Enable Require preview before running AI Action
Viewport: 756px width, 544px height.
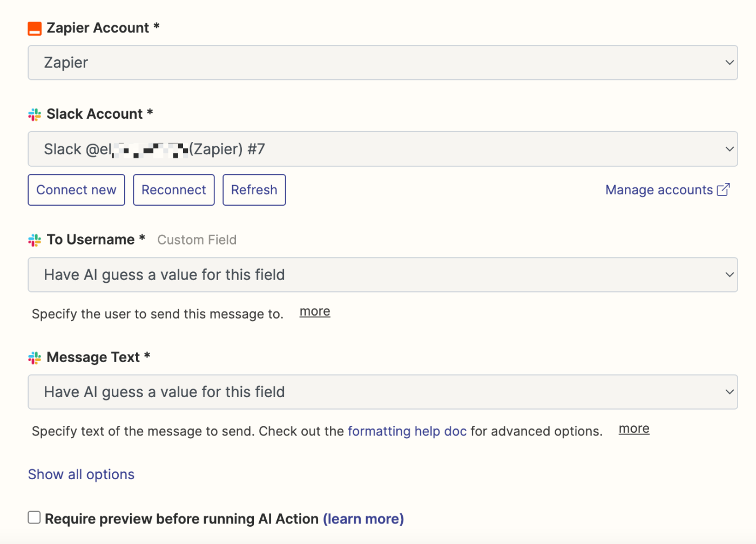[x=34, y=518]
